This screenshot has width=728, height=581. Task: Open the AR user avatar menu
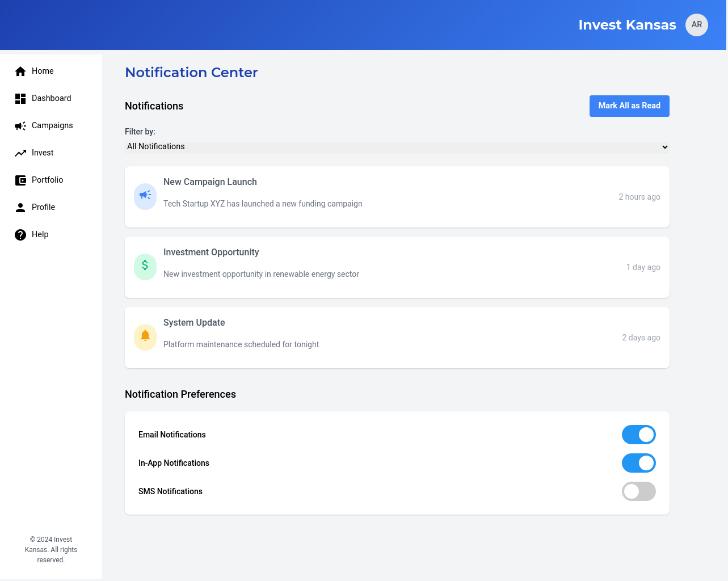pyautogui.click(x=696, y=25)
